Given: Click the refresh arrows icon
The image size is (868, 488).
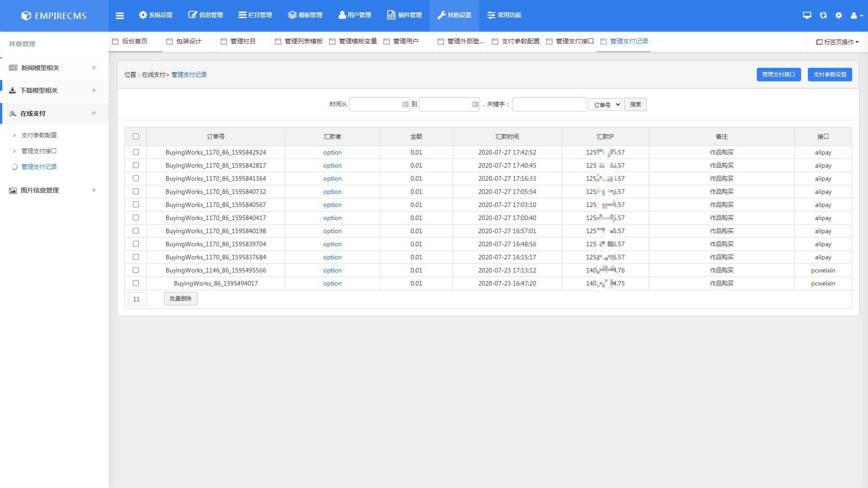Looking at the screenshot, I should coord(823,15).
